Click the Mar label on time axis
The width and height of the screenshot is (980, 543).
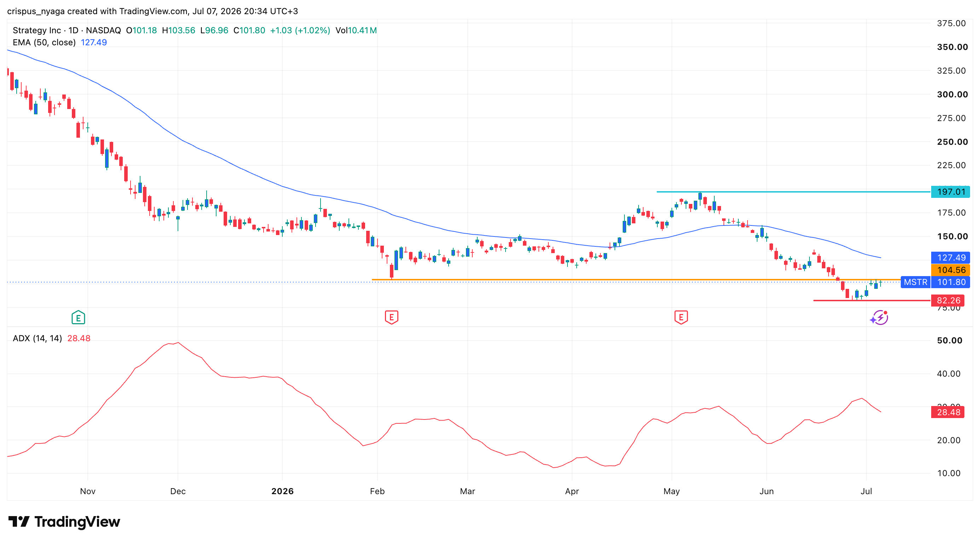pos(468,491)
